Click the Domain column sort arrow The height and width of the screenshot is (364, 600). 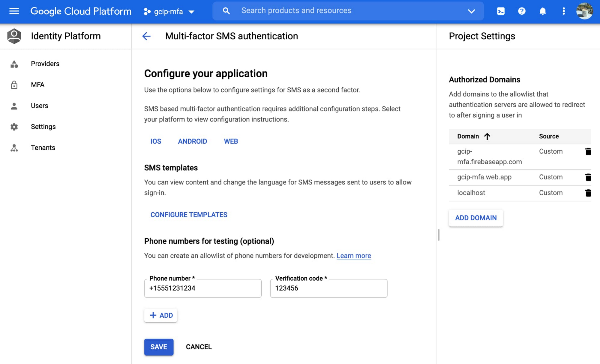pyautogui.click(x=487, y=136)
